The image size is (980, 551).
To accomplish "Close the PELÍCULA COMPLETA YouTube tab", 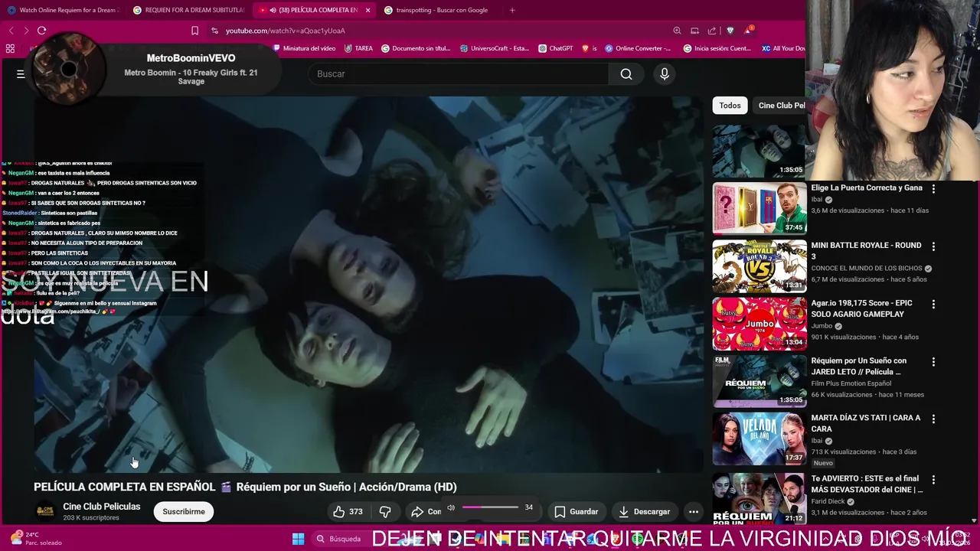I will point(367,10).
